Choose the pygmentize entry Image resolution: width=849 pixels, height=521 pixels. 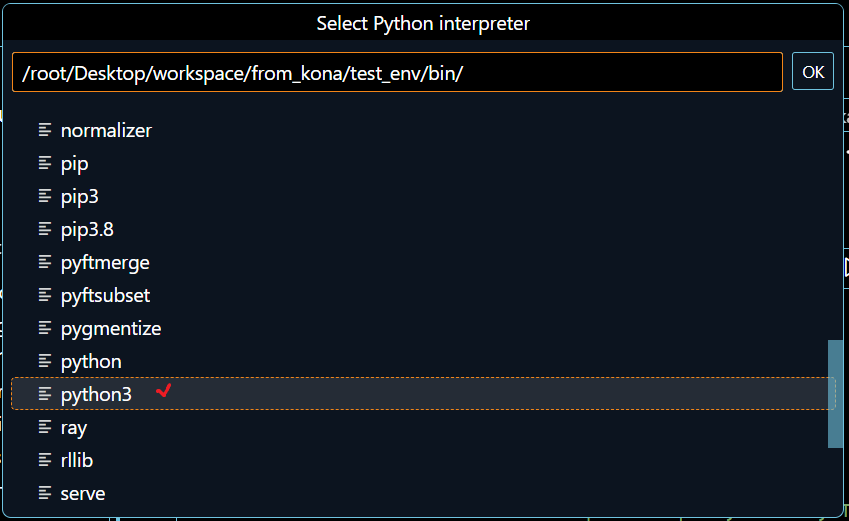(x=423, y=328)
